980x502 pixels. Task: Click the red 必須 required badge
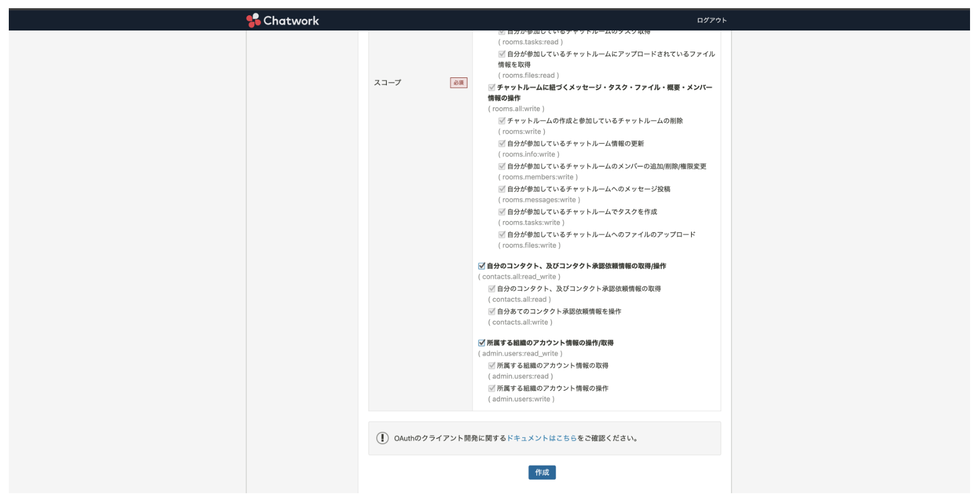[458, 83]
